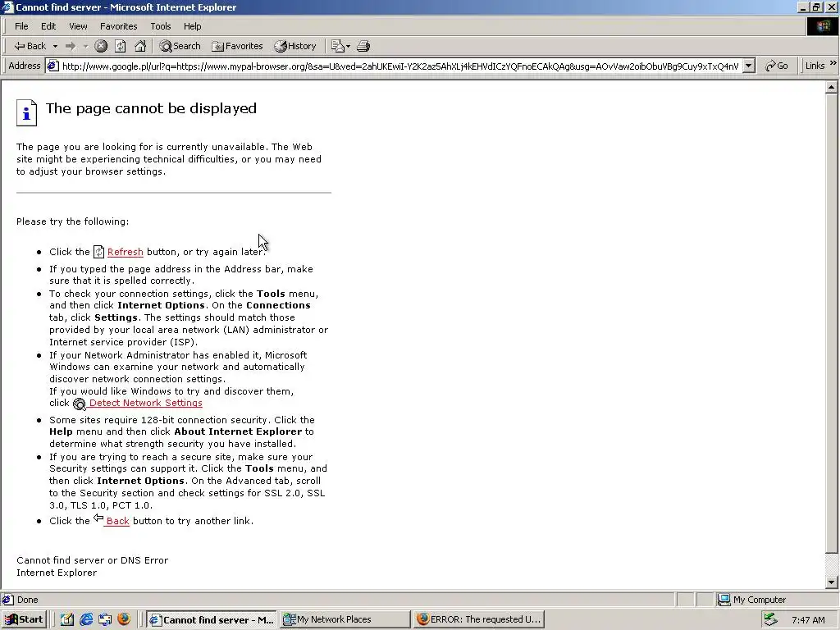
Task: Open the Favorites menu in menu bar
Action: click(x=118, y=26)
